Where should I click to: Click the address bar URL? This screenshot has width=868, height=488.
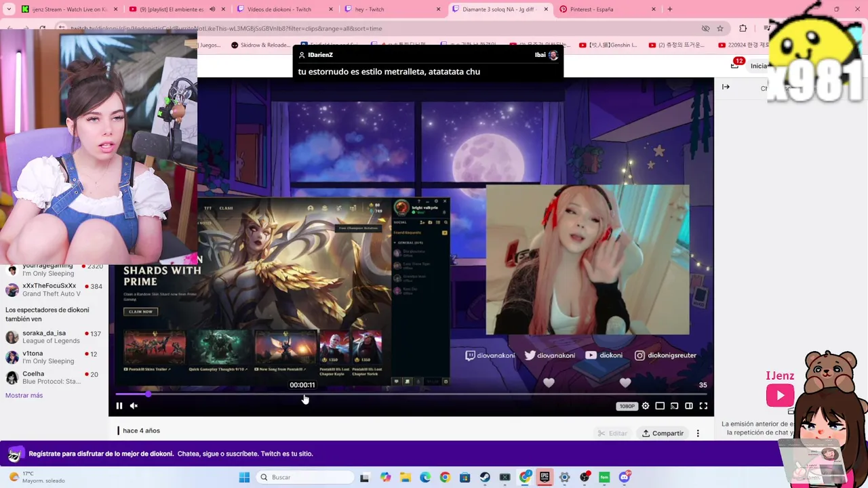pos(226,28)
